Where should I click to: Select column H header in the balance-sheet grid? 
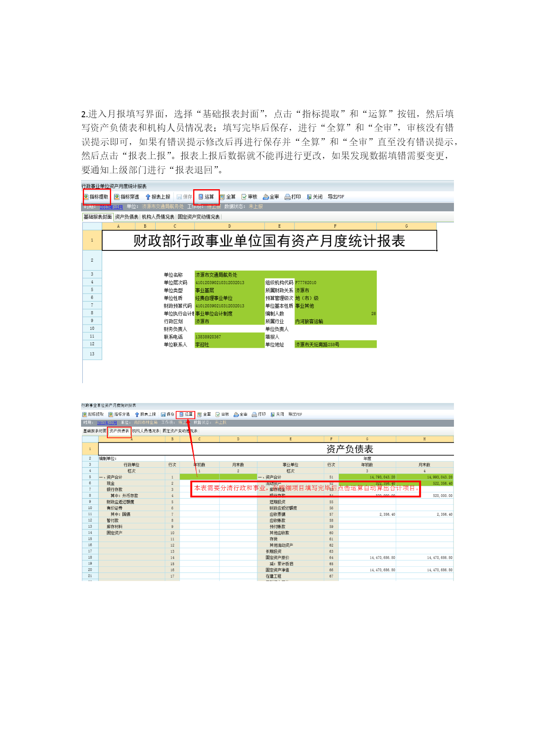click(425, 439)
